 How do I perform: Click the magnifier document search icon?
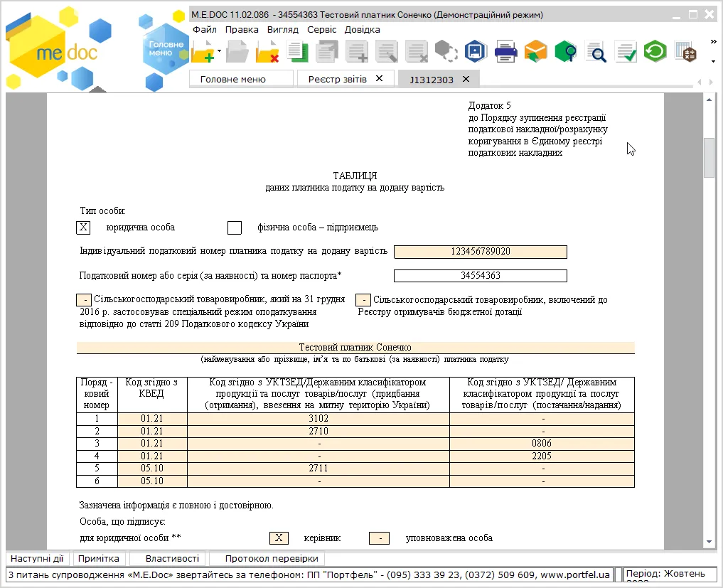tap(596, 51)
